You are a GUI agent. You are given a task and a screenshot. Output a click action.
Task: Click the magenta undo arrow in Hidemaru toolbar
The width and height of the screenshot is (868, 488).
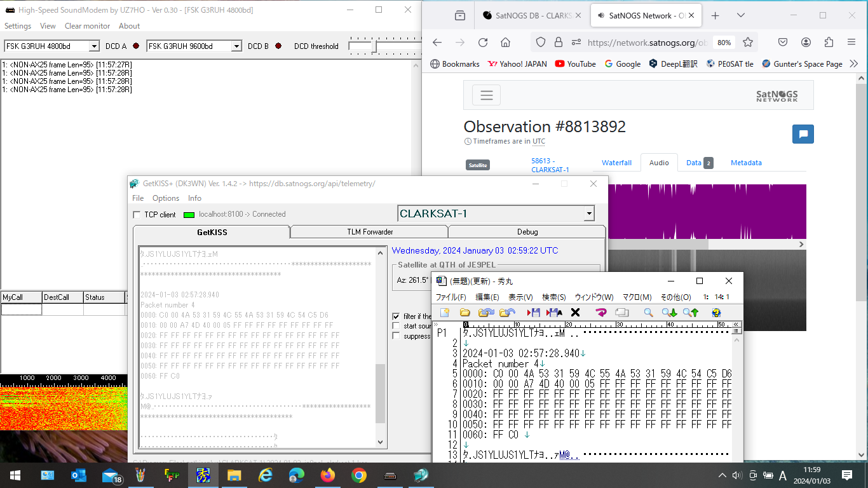(601, 313)
